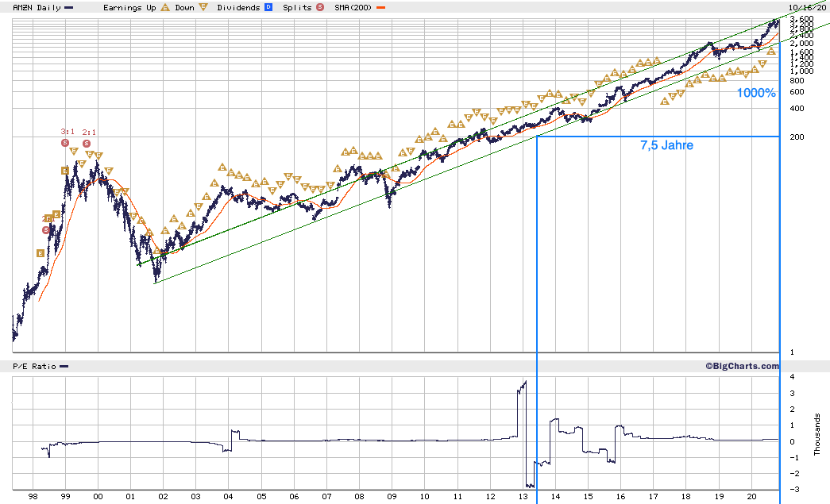Click the 17 year label on x-axis
830x504 pixels.
pos(653,497)
